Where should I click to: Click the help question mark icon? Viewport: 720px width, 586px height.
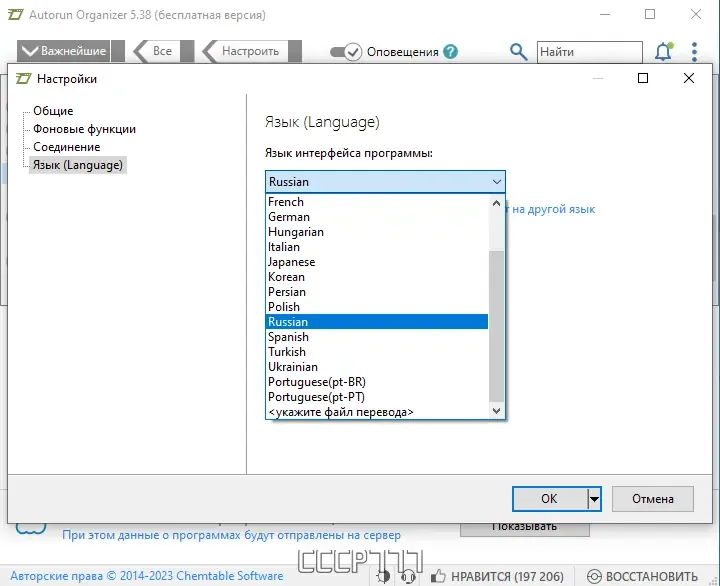451,51
